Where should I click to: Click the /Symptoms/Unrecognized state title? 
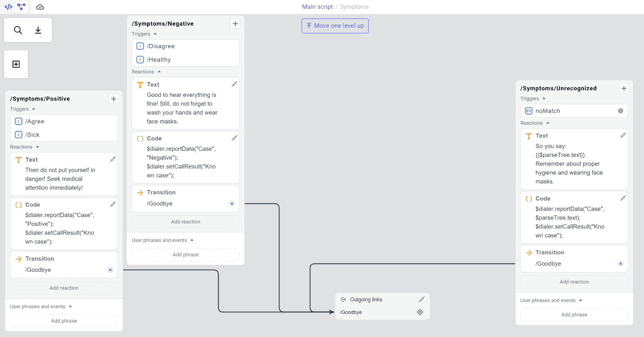(x=558, y=88)
